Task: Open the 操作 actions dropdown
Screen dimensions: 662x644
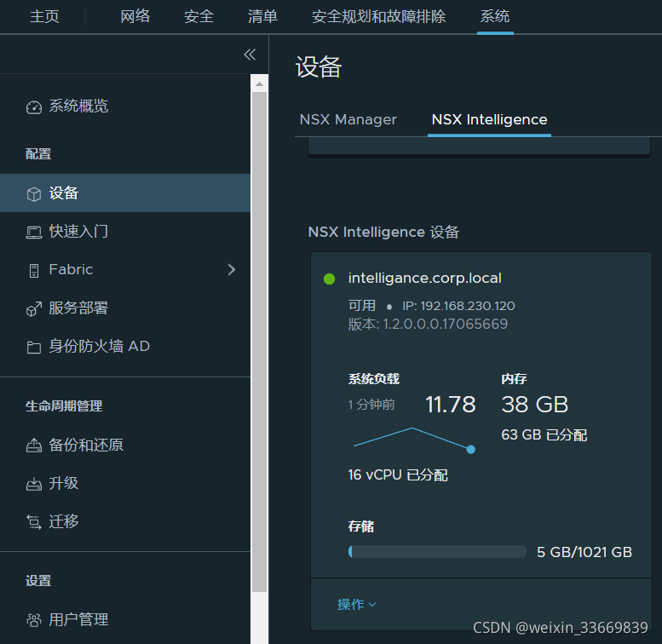Action: pos(357,604)
